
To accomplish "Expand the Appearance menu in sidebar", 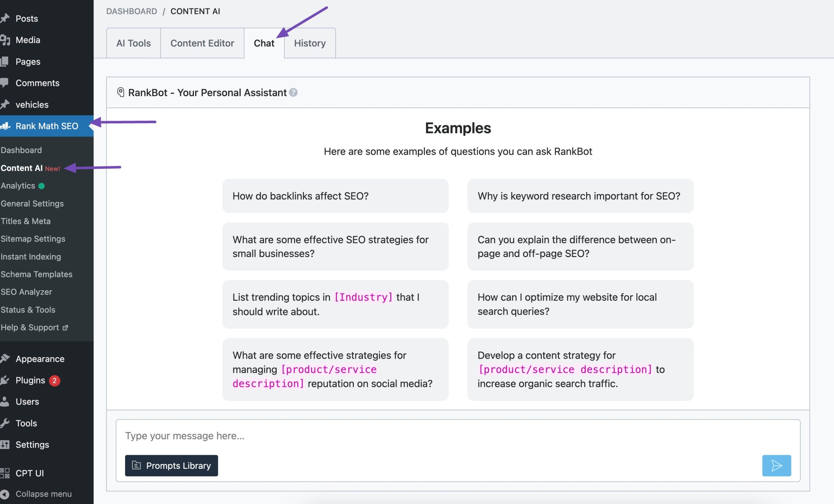I will (40, 359).
